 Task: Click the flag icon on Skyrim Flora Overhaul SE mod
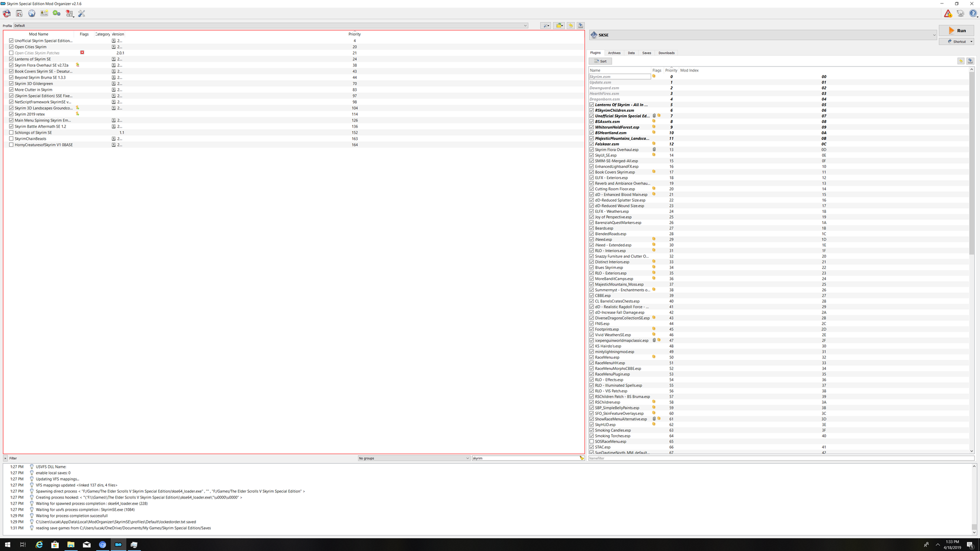click(78, 65)
